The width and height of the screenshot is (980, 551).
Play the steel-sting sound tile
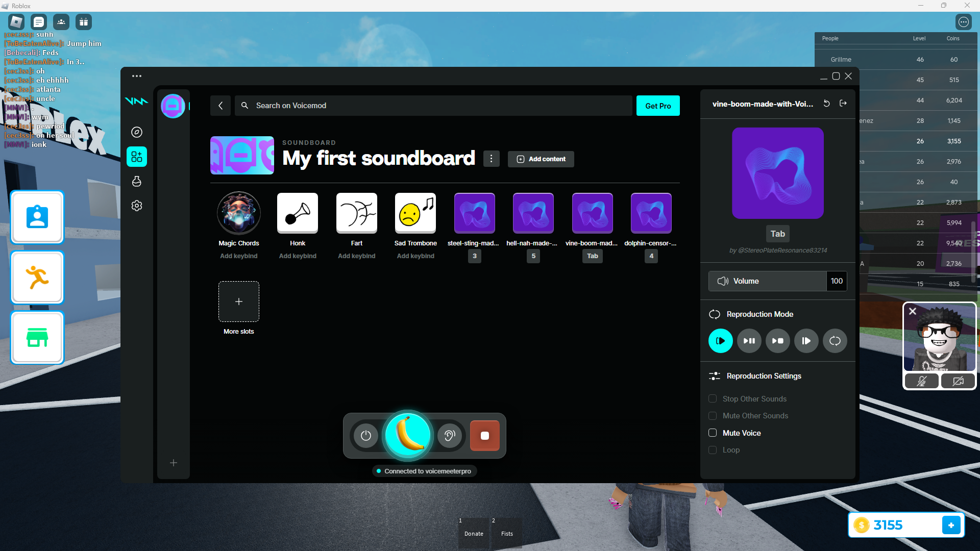tap(475, 213)
